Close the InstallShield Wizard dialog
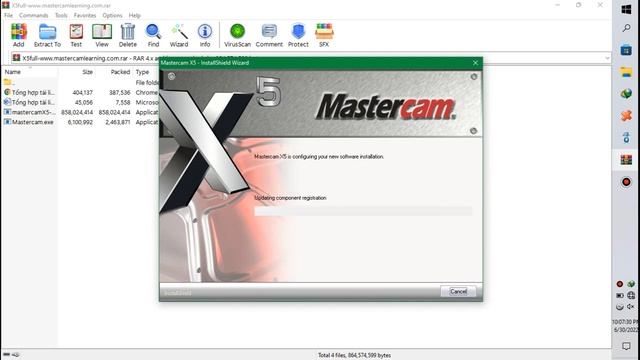Screen dimensions: 640x360 [475, 63]
